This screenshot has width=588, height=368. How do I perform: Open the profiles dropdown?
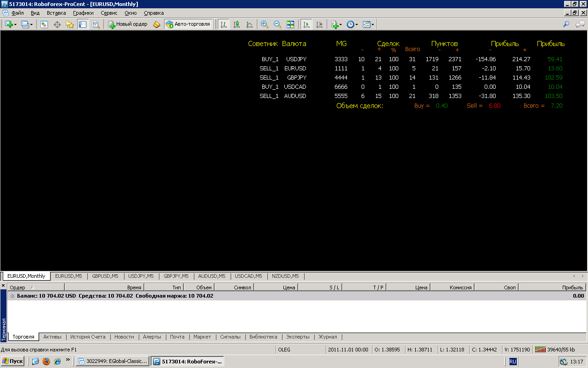point(27,24)
